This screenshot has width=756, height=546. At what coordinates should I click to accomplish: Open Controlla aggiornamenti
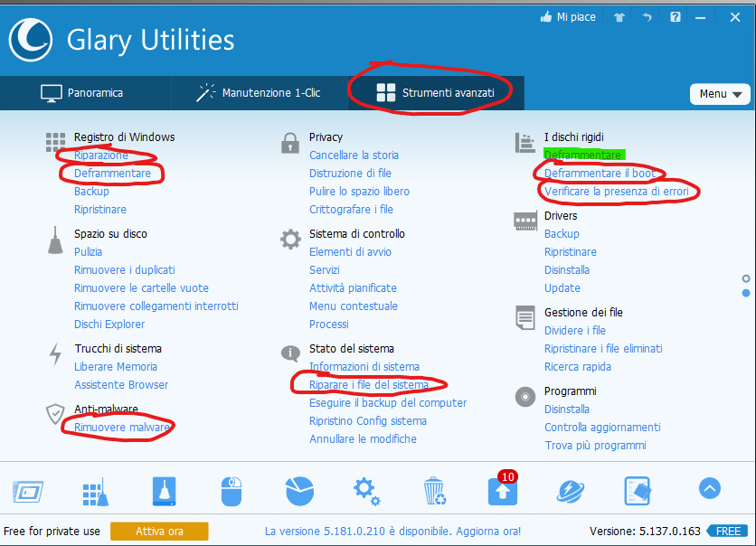602,428
